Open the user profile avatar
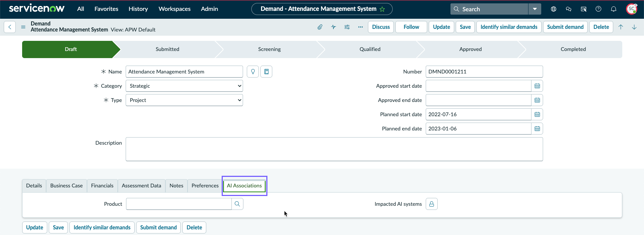The image size is (644, 235). pos(632,9)
